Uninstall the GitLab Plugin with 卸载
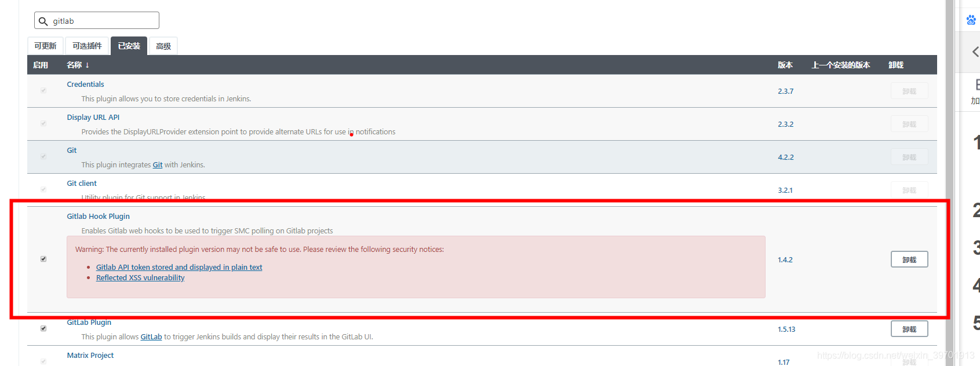 click(x=909, y=329)
